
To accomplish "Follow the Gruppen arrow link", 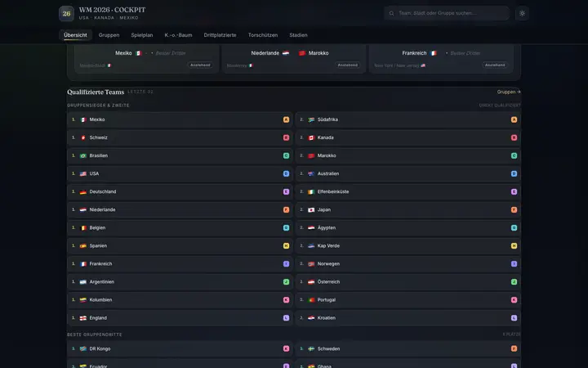I will [x=509, y=92].
